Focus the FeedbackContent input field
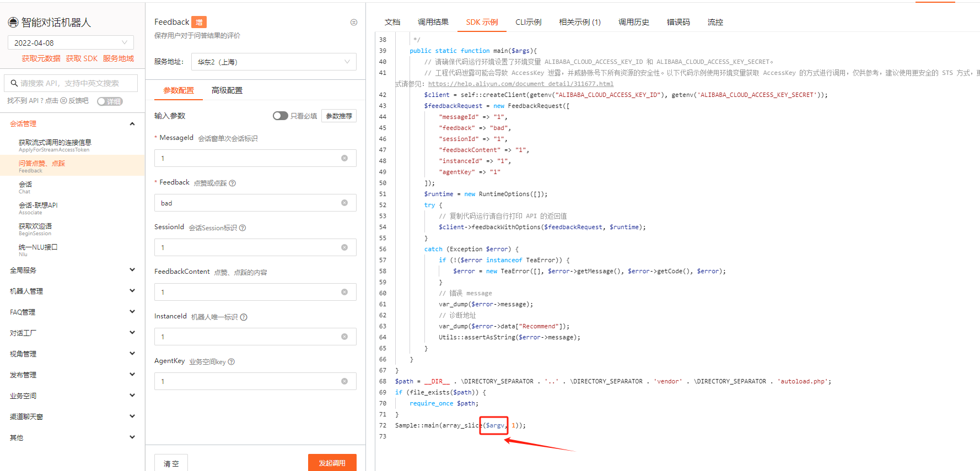The image size is (980, 471). (255, 292)
